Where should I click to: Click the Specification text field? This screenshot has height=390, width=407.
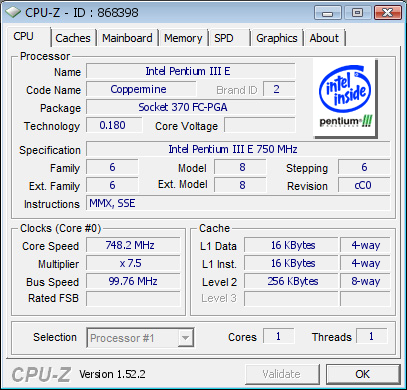pyautogui.click(x=238, y=149)
